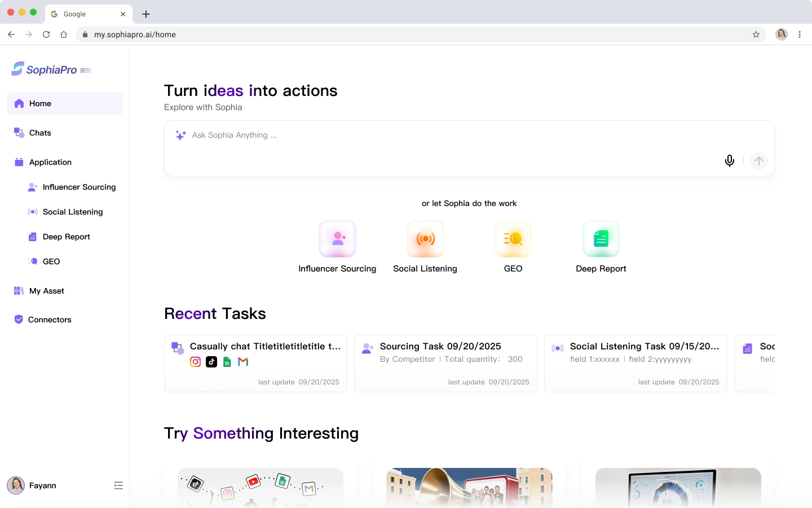The width and height of the screenshot is (812, 508).
Task: Open the Fayann user profile
Action: (32, 485)
